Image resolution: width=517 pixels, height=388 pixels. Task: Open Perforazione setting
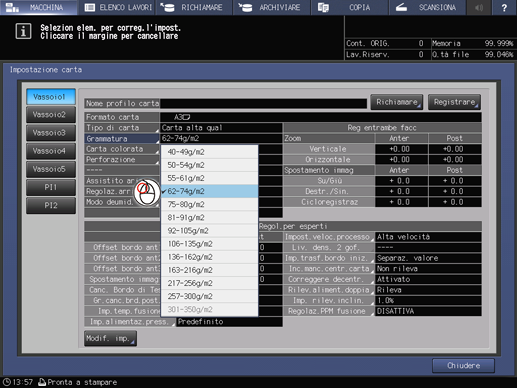point(122,160)
